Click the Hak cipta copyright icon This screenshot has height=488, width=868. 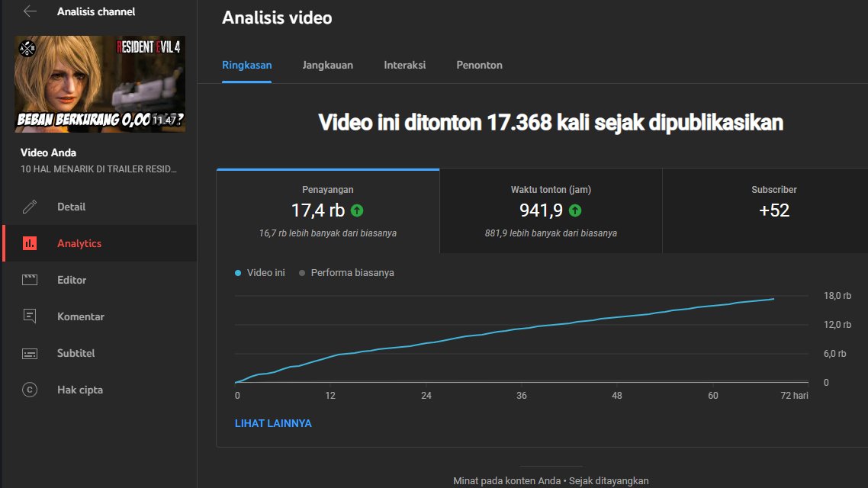pos(29,390)
